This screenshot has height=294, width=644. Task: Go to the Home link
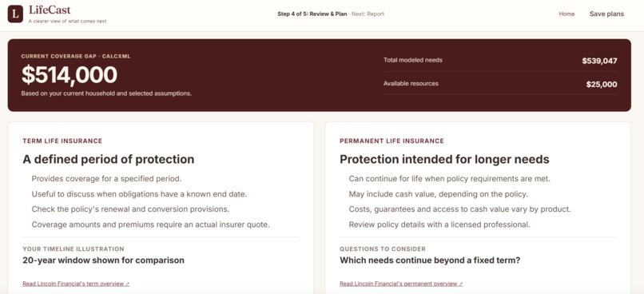(x=566, y=14)
